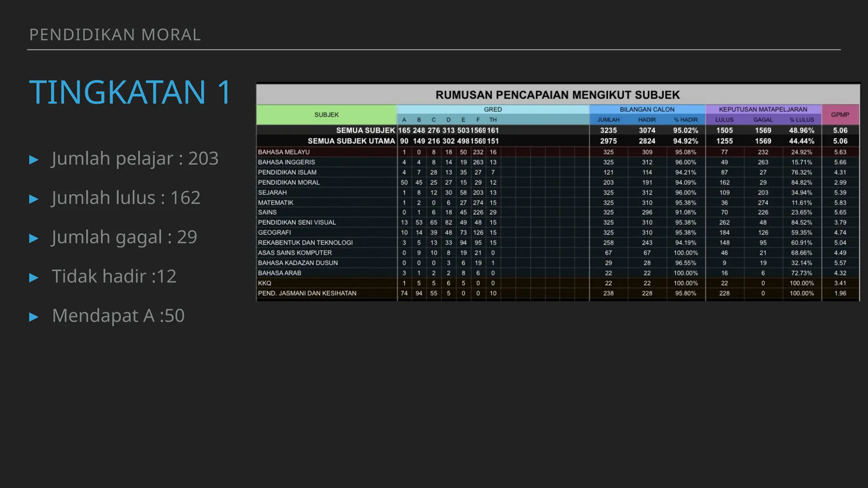Click the BILANGAN CALON header
The width and height of the screenshot is (868, 488).
[647, 109]
